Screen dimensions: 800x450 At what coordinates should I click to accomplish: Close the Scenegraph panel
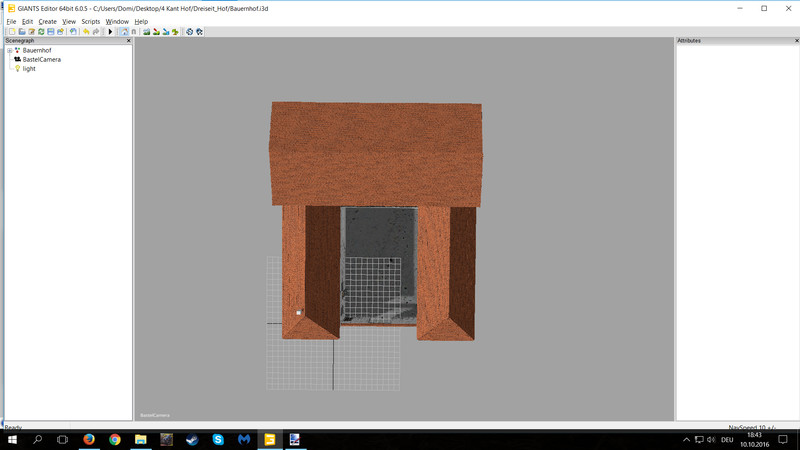coord(128,41)
